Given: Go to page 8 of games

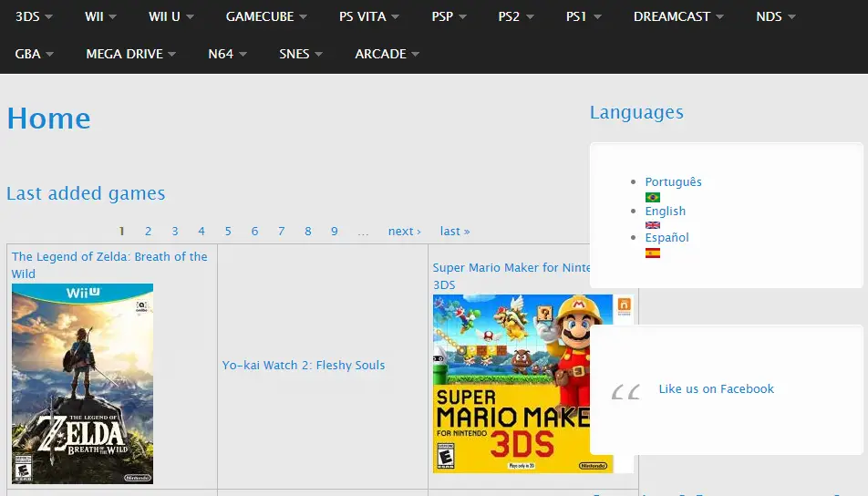Looking at the screenshot, I should pos(308,232).
